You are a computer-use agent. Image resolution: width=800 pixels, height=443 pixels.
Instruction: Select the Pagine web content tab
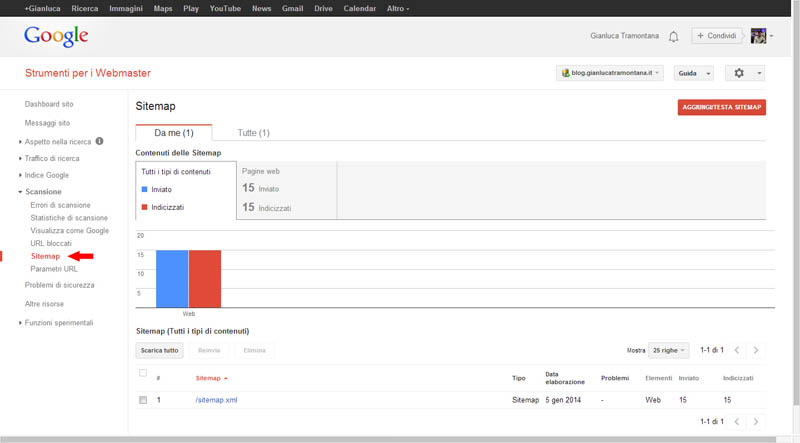pos(286,190)
